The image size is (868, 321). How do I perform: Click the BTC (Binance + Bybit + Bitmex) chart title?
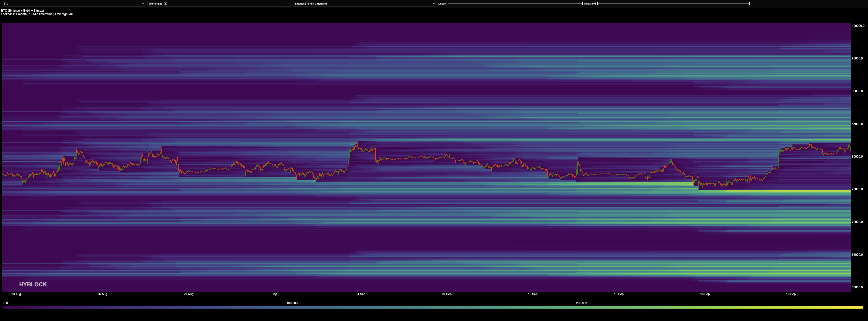22,10
